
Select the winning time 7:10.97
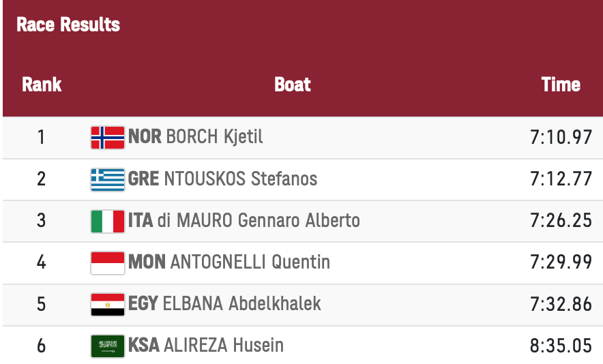[x=561, y=138]
